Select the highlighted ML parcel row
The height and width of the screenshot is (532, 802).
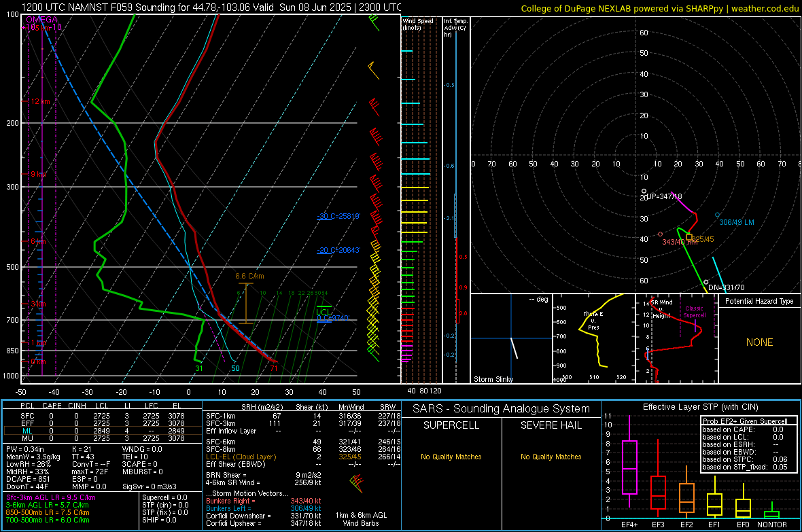[x=102, y=431]
